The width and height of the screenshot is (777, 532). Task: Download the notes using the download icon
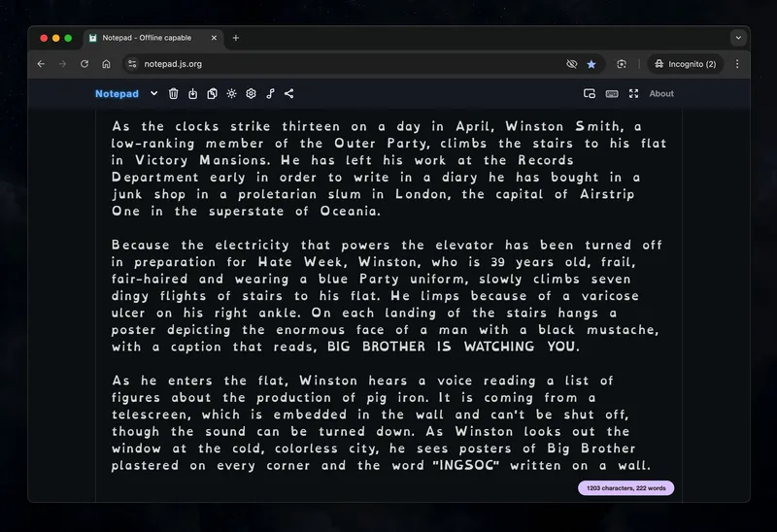point(192,94)
